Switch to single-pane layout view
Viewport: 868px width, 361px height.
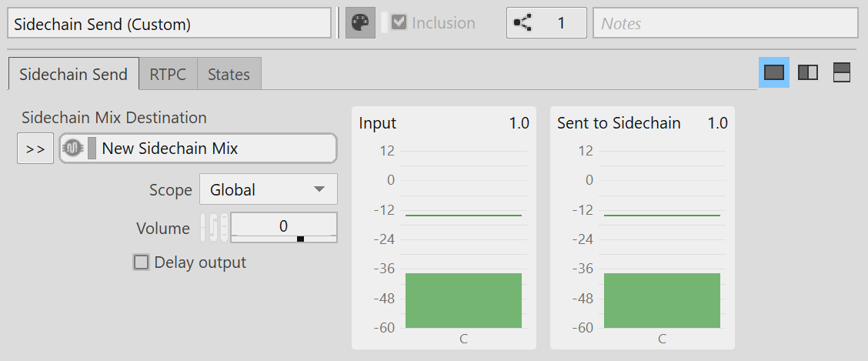774,73
